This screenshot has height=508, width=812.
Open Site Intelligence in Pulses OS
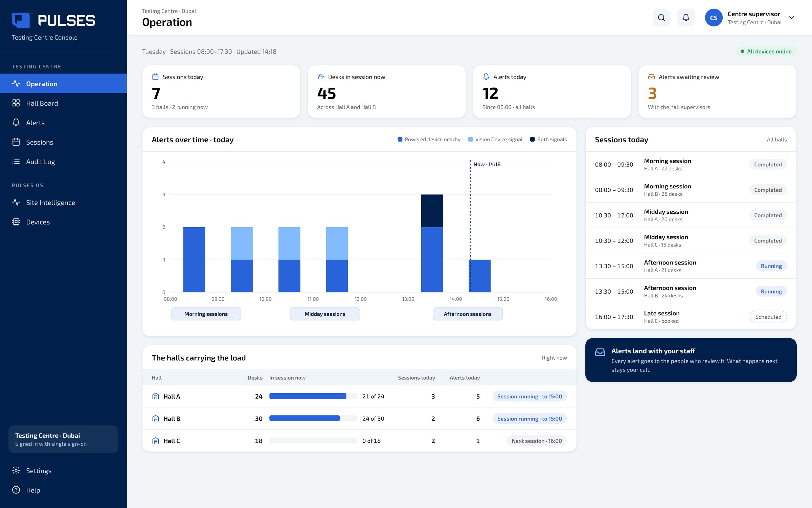(64, 203)
